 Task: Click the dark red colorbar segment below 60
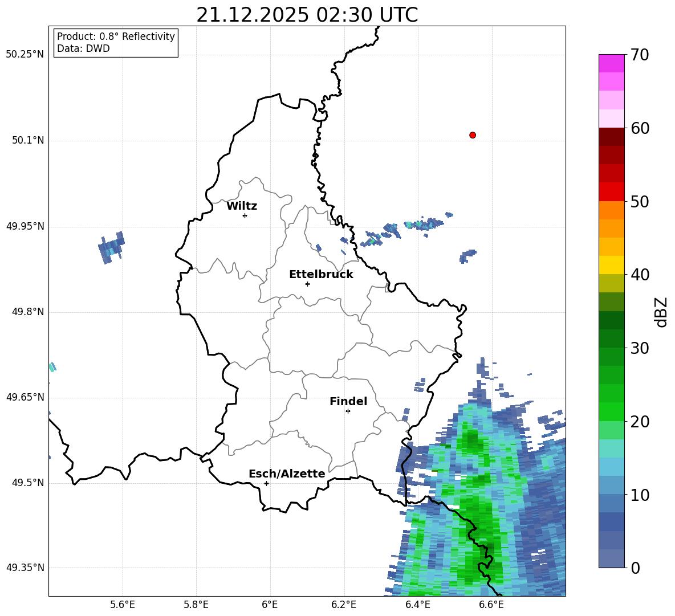click(x=611, y=137)
